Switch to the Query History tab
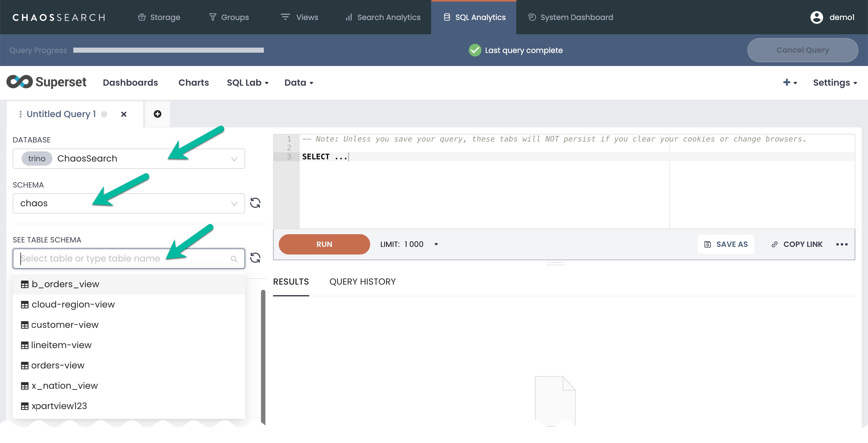 [x=362, y=281]
